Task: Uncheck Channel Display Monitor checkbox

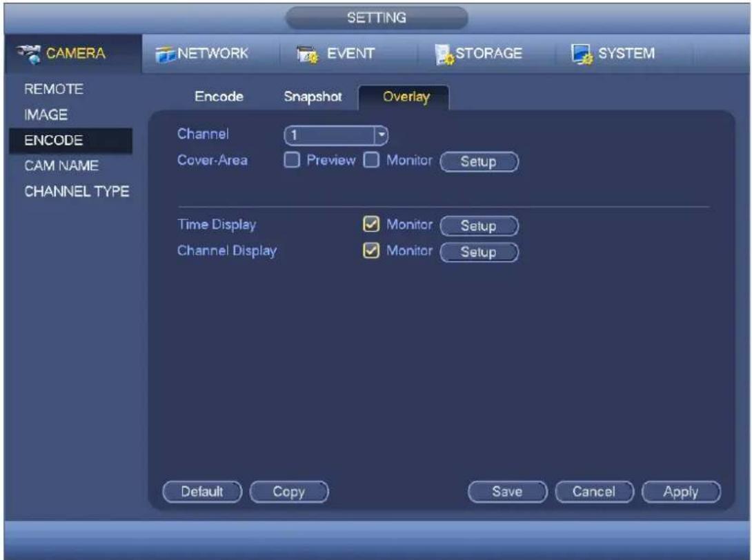Action: tap(371, 250)
